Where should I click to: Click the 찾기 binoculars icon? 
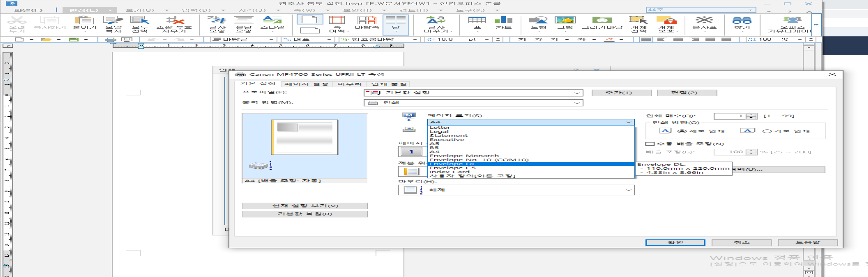742,20
